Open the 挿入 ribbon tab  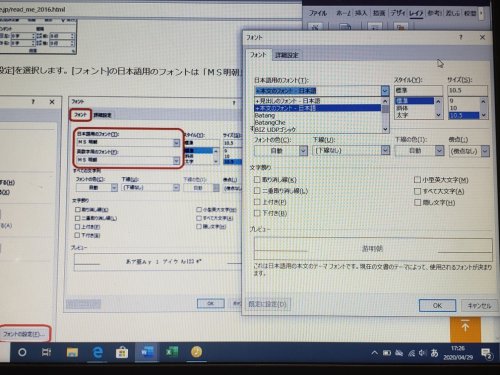click(361, 13)
